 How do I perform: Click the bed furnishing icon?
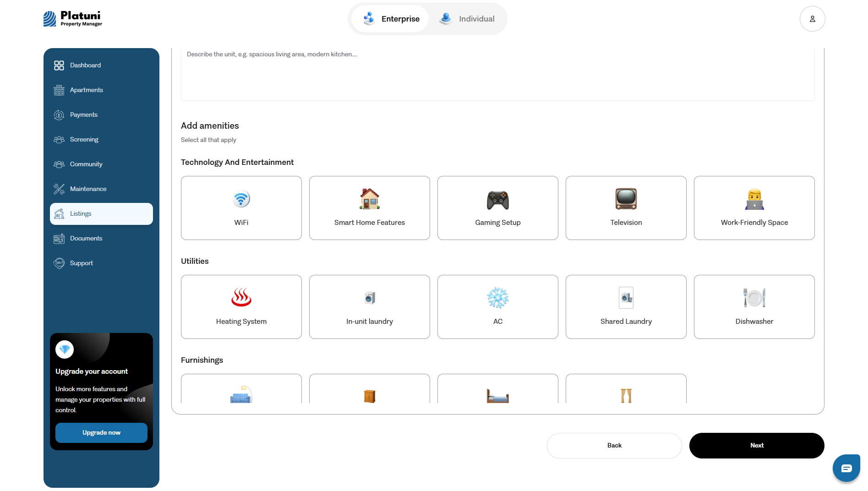(498, 396)
